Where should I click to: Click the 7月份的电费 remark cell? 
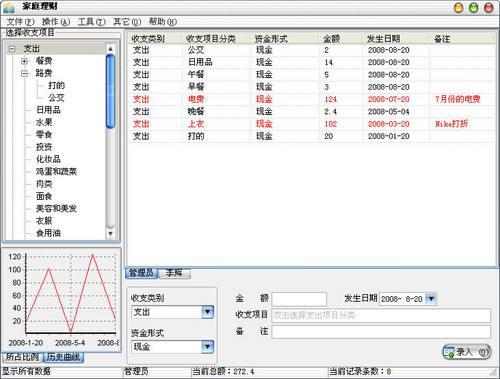pyautogui.click(x=457, y=99)
